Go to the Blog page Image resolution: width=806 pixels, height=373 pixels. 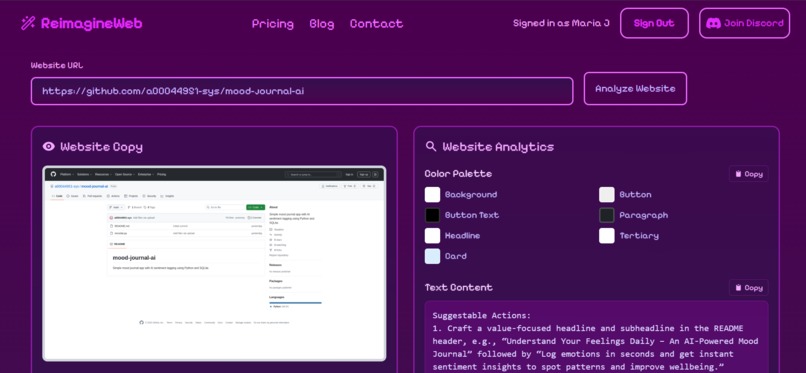(x=322, y=24)
